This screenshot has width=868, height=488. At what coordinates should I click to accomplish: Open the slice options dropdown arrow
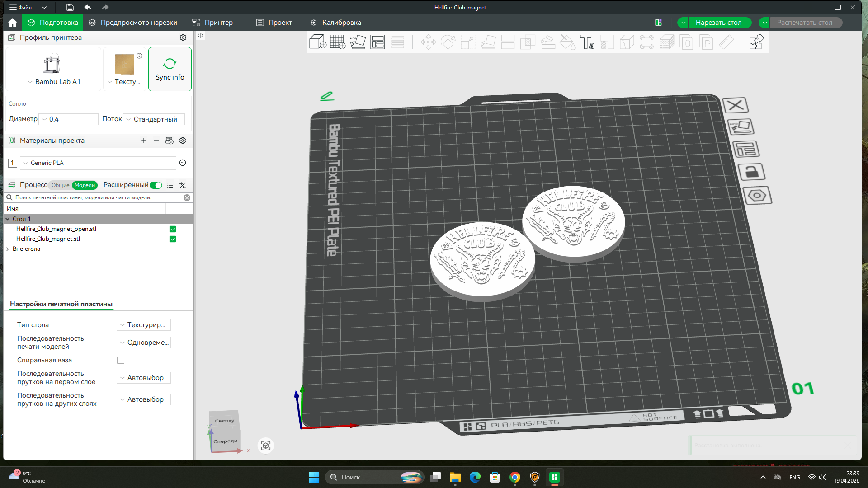tap(683, 23)
